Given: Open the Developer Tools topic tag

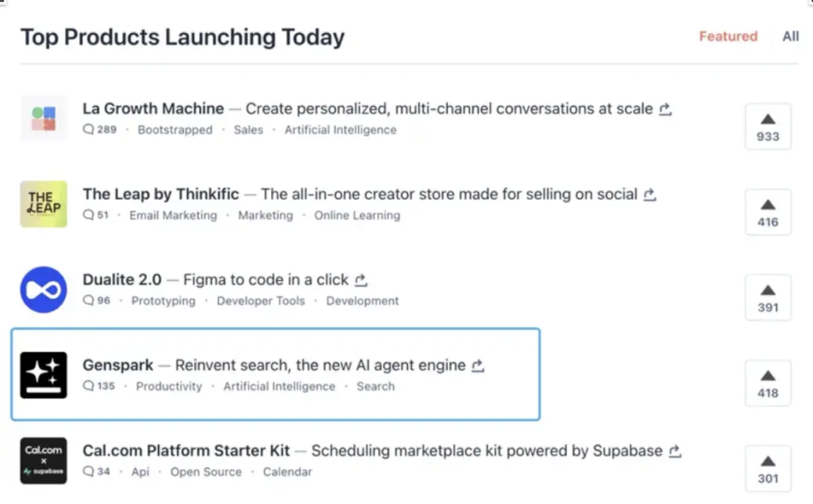Looking at the screenshot, I should [x=260, y=301].
